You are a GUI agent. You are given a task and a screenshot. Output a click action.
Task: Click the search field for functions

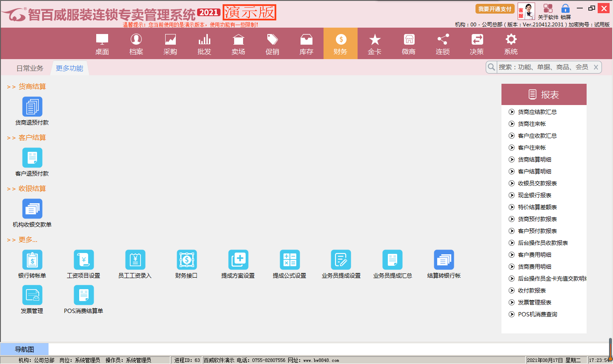pyautogui.click(x=543, y=67)
